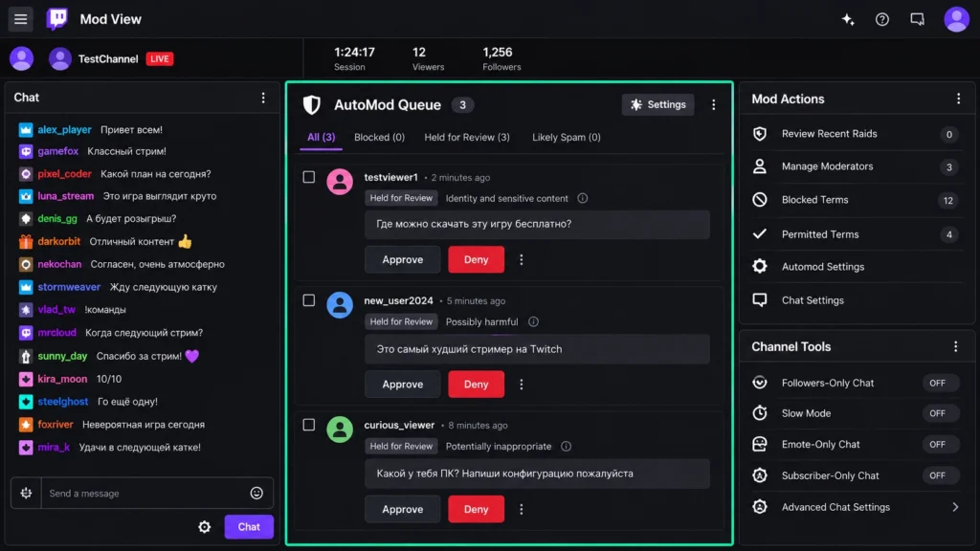The width and height of the screenshot is (980, 551).
Task: Open the emoji picker smiley icon
Action: click(x=256, y=494)
